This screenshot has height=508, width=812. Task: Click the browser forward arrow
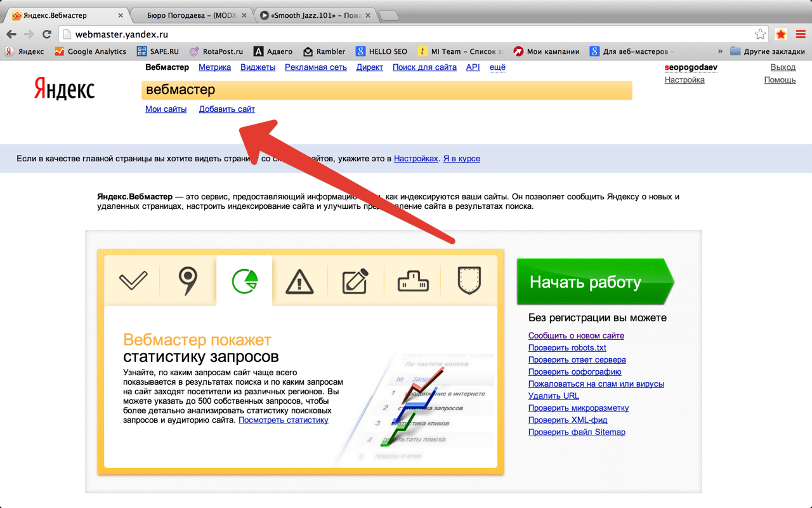(x=29, y=34)
